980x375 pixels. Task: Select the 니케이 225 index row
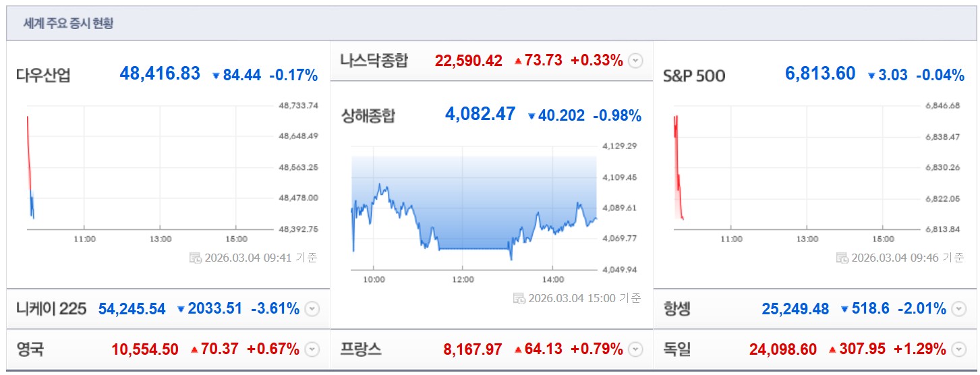click(x=51, y=309)
